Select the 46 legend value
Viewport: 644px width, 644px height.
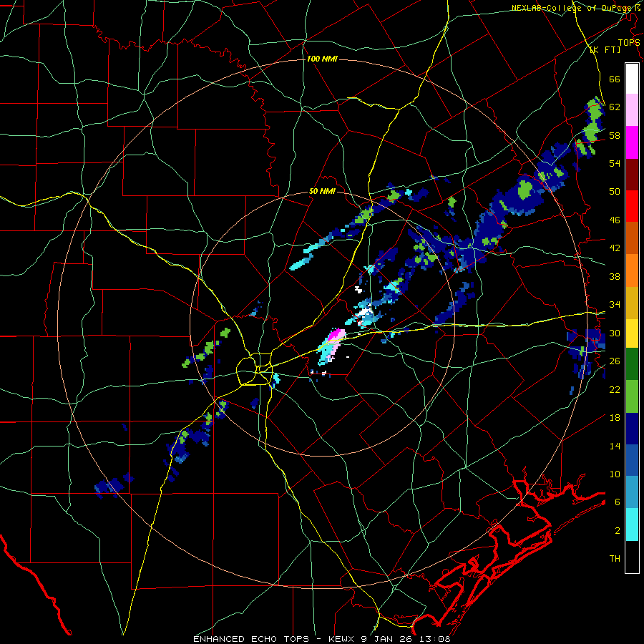click(615, 220)
